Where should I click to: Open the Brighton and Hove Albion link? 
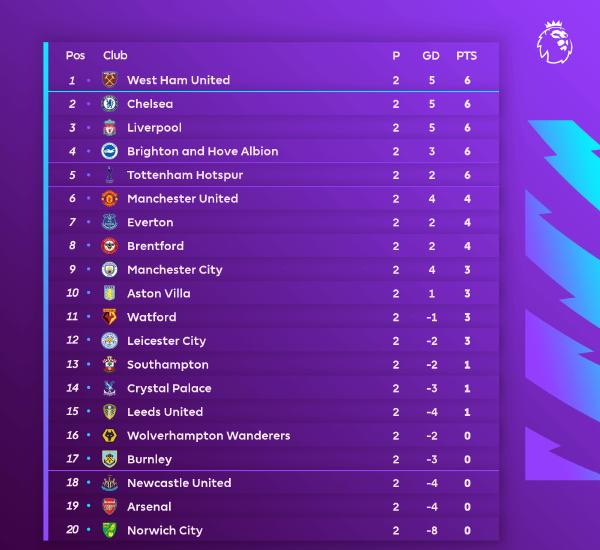pyautogui.click(x=202, y=151)
